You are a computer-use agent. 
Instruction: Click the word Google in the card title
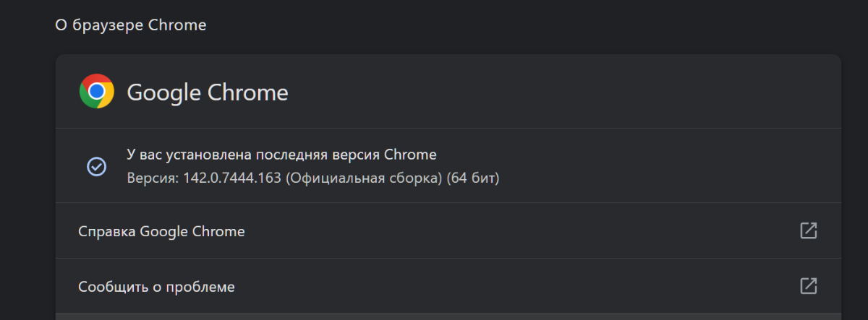[164, 92]
